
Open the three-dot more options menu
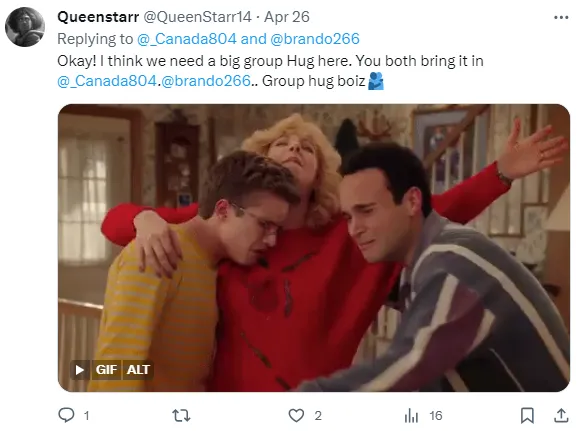[561, 17]
